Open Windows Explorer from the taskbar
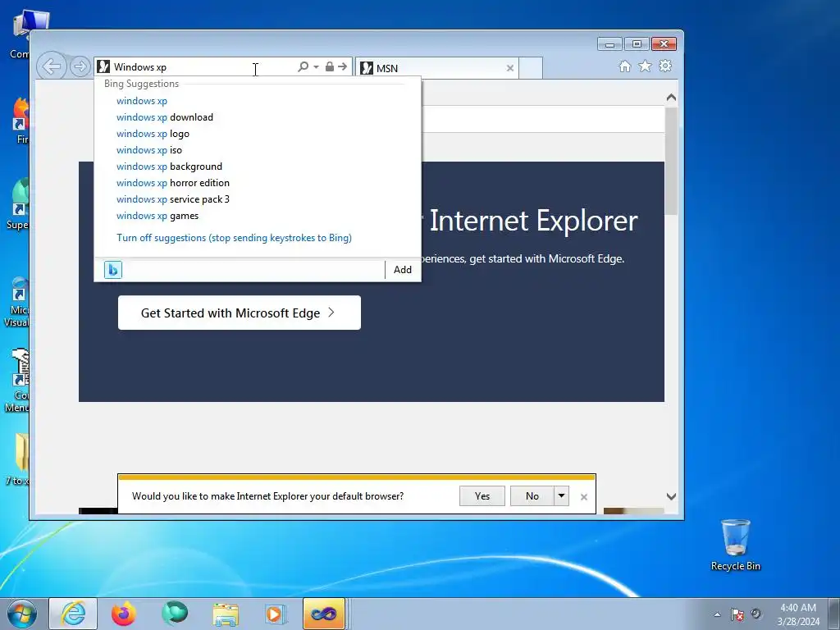 pyautogui.click(x=226, y=614)
